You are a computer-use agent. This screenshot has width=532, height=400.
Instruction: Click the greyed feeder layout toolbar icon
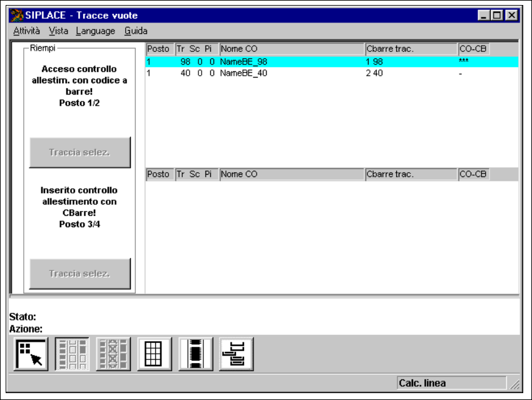tap(72, 354)
